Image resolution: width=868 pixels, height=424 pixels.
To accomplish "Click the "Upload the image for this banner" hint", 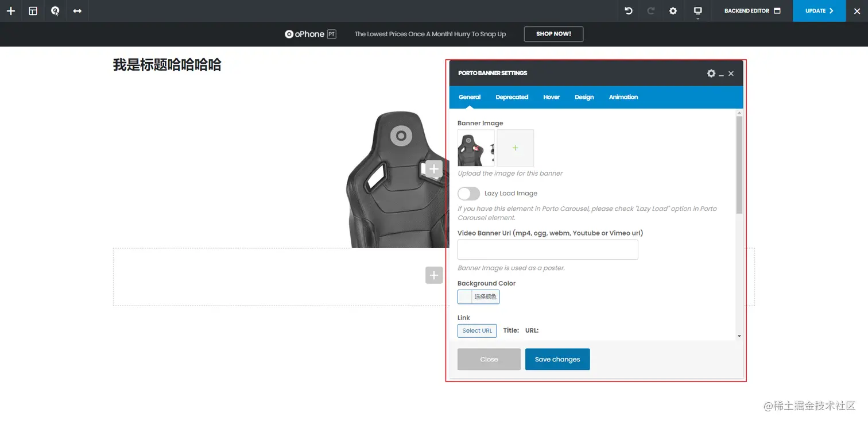I will (x=510, y=174).
